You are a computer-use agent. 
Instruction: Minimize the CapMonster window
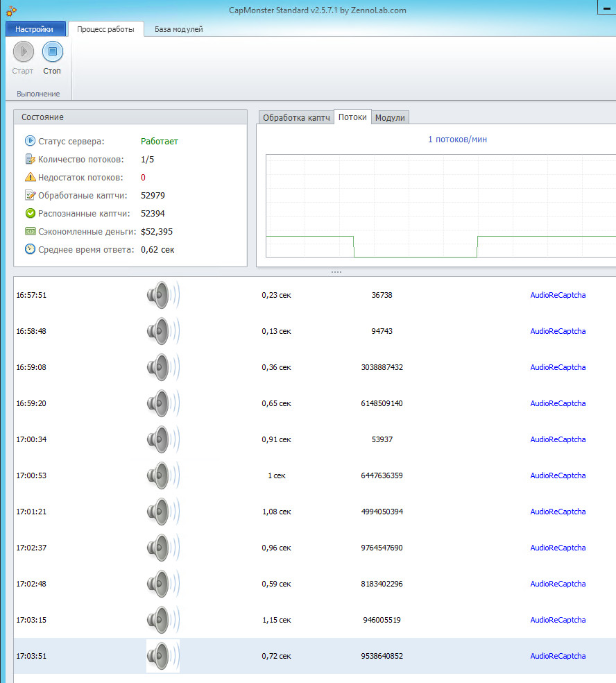(607, 8)
